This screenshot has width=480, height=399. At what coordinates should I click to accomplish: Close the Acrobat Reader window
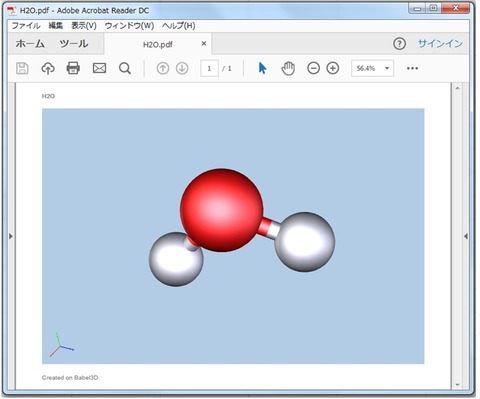coord(456,8)
